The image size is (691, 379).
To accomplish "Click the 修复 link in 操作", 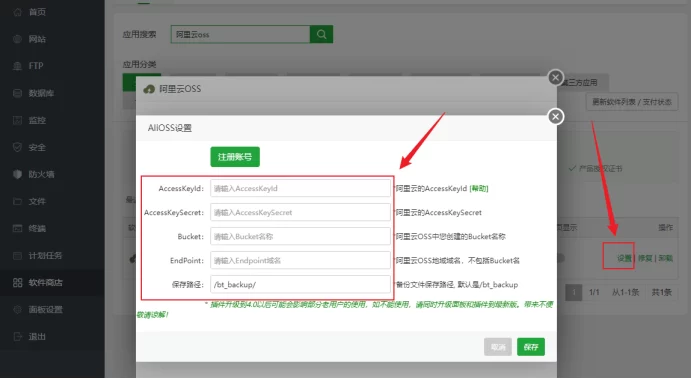I will [645, 258].
